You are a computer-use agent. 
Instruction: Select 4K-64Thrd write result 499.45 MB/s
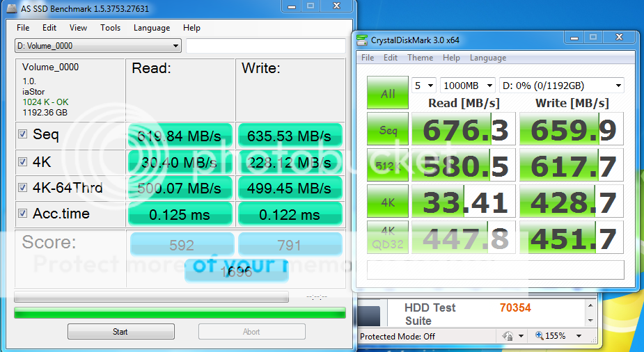[290, 188]
